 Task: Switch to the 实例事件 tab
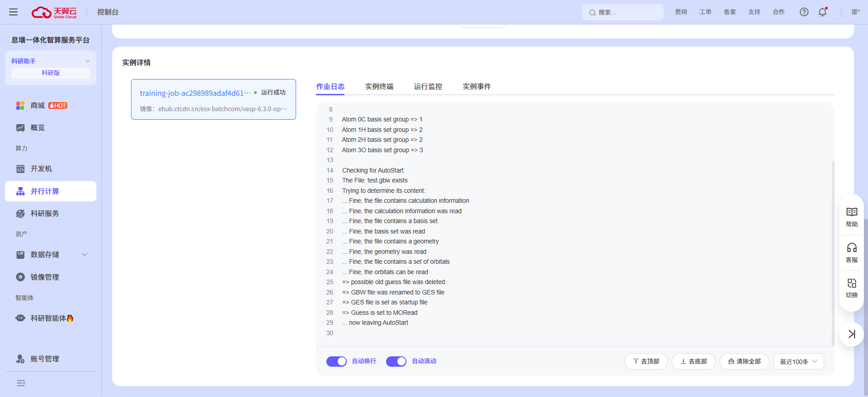click(x=477, y=86)
